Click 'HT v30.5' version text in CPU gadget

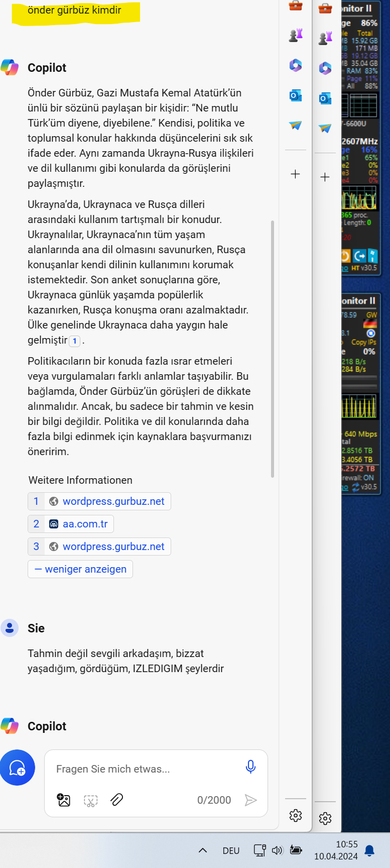364,268
